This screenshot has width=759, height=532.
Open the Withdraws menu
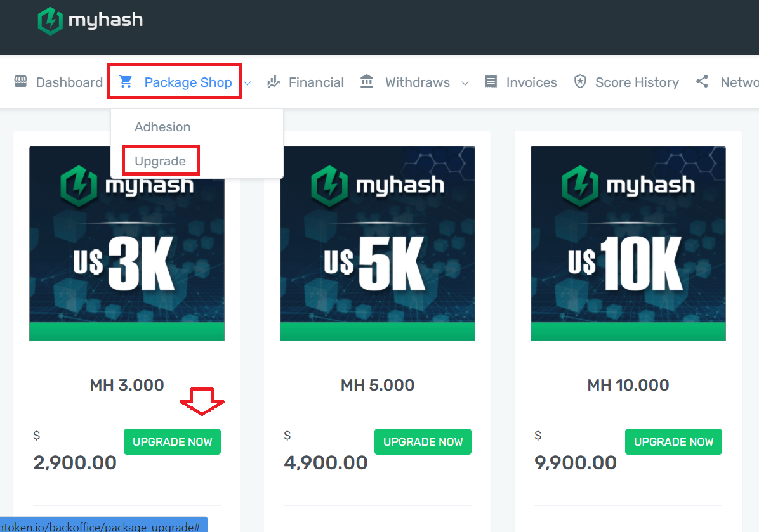[417, 82]
